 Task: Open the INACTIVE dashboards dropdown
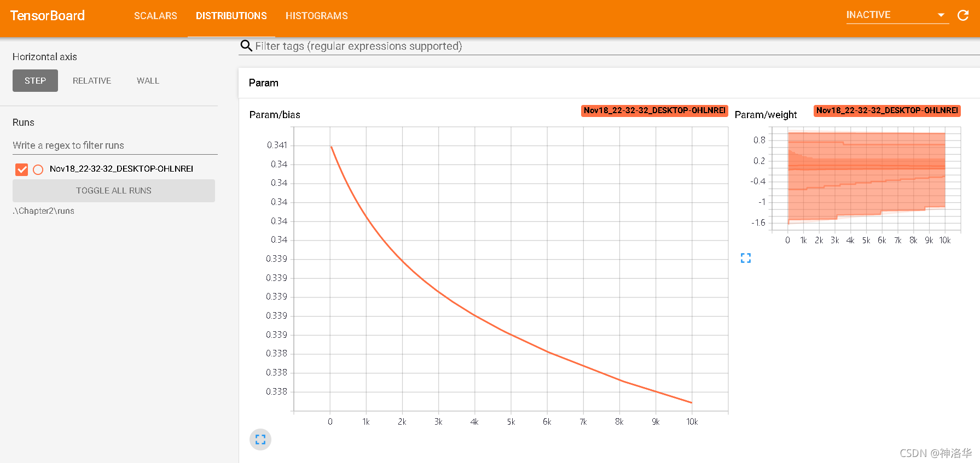pos(897,15)
